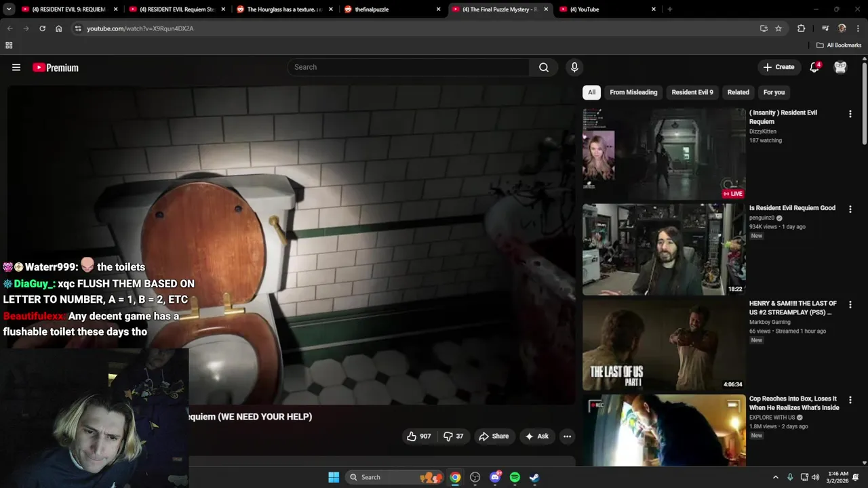Open options for Cop Reaches Into Box
This screenshot has height=488, width=868.
point(850,400)
